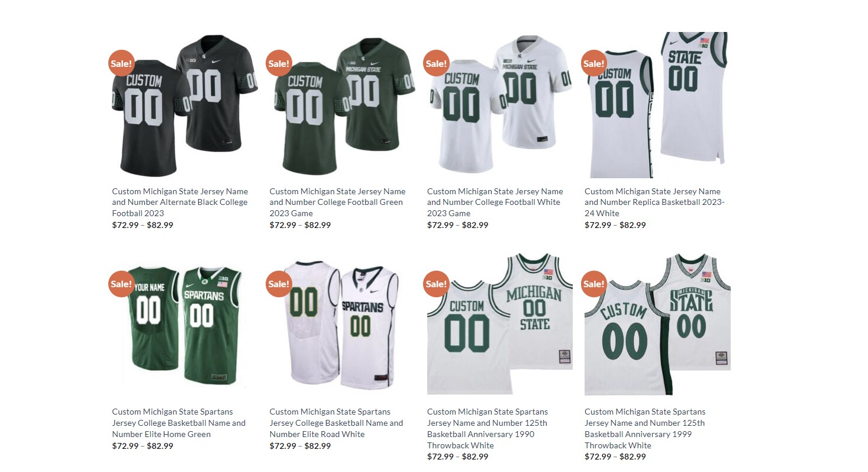The height and width of the screenshot is (472, 868).
Task: Click the Sale badge on the white football jersey
Action: coord(436,63)
